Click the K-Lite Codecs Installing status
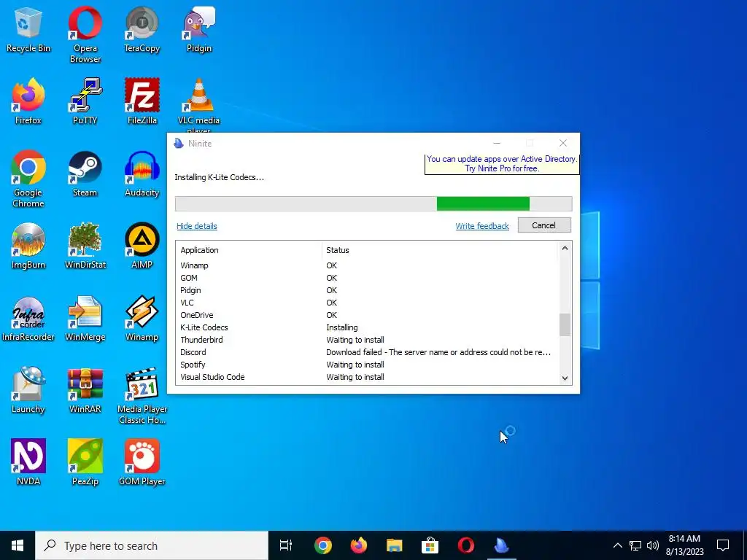 [342, 327]
